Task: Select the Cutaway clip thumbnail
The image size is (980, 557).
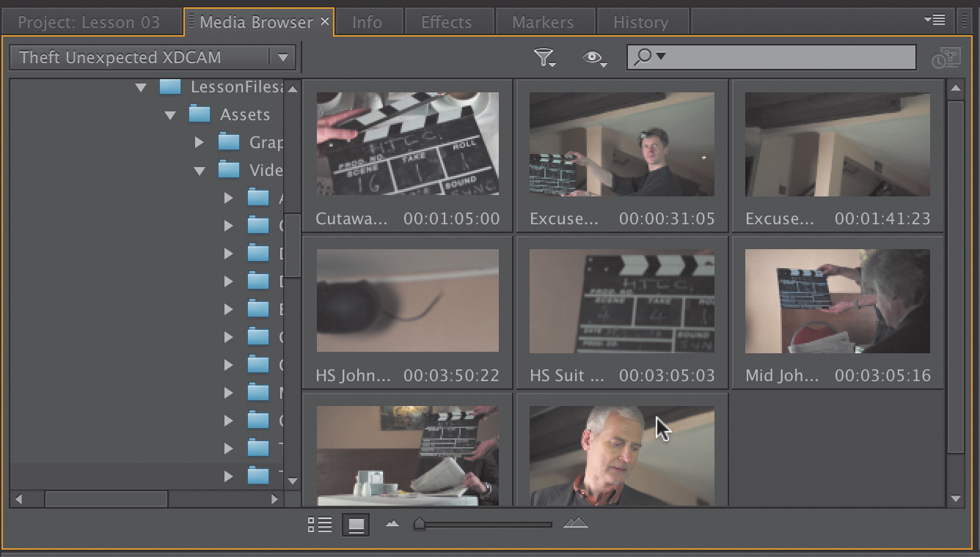Action: [408, 144]
